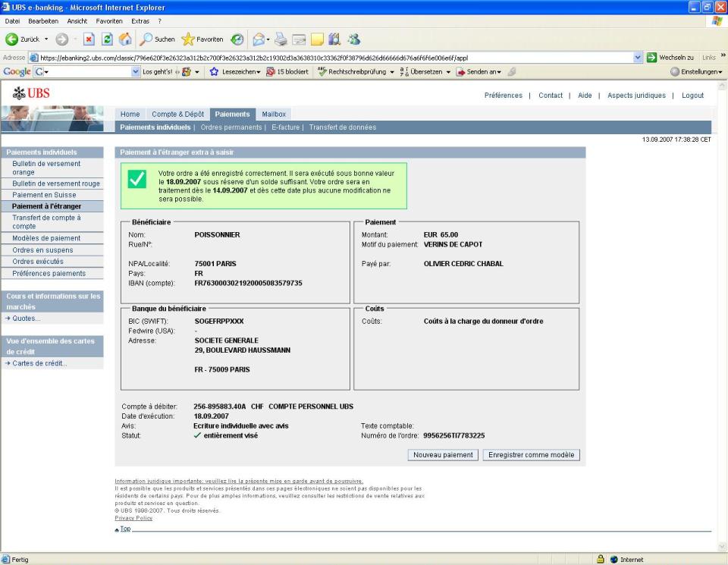Click the UBS logo

pos(32,95)
